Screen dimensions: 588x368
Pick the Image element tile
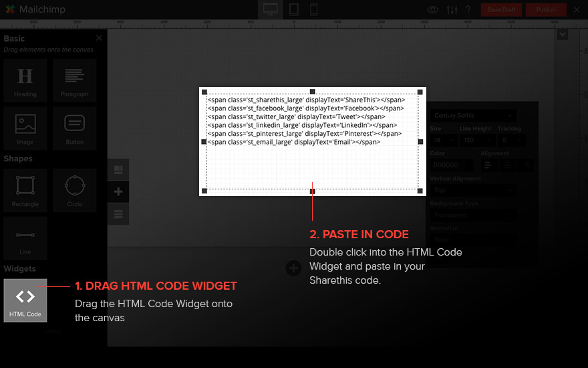click(25, 128)
